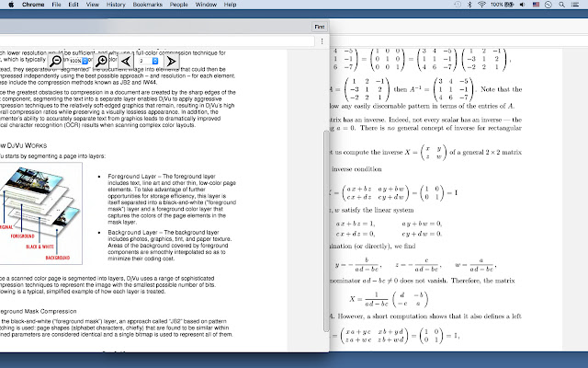
Task: Open the Window menu
Action: (206, 5)
